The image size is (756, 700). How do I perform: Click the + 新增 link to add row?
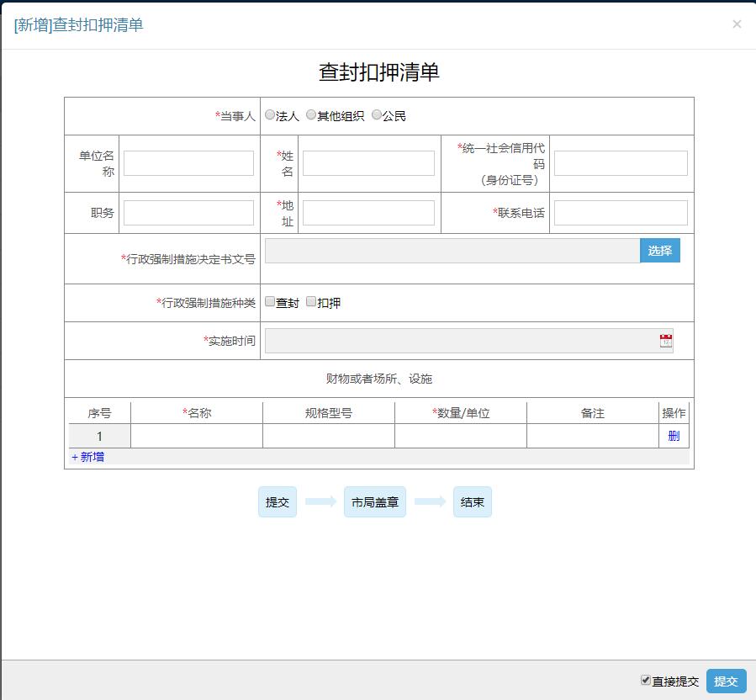[87, 457]
